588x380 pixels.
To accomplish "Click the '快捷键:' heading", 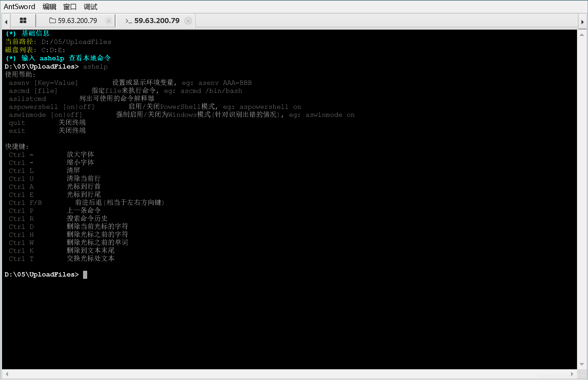I will 17,146.
